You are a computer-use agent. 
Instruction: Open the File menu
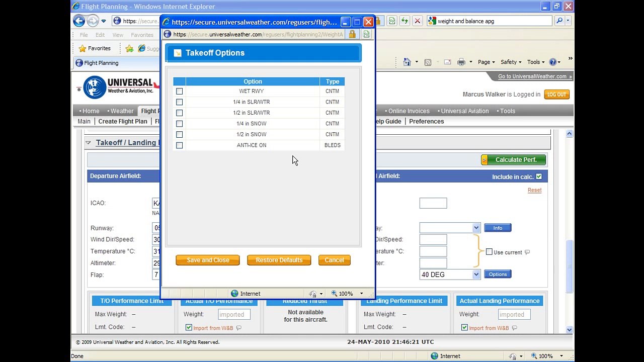(x=84, y=35)
